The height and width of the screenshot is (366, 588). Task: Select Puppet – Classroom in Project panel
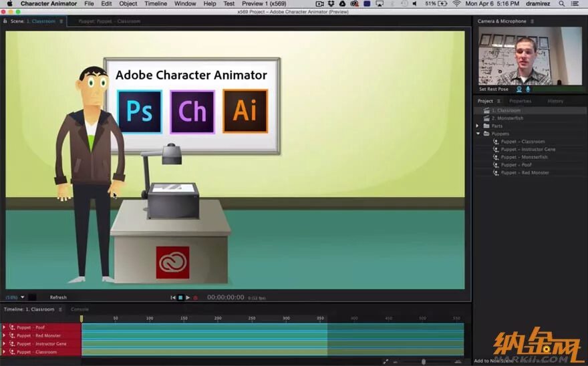point(523,142)
